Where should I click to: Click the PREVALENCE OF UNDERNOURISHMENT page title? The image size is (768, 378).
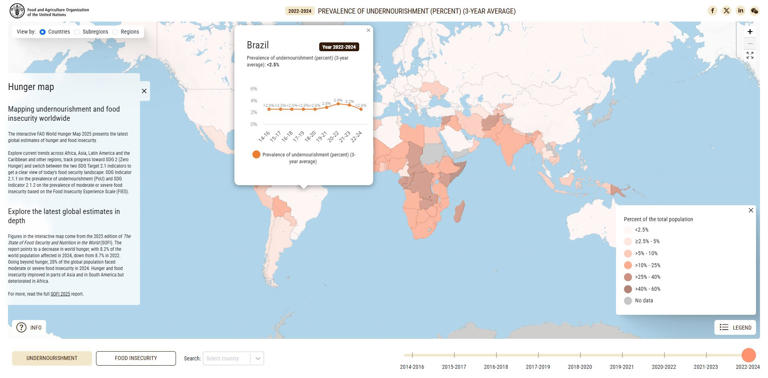[x=416, y=11]
